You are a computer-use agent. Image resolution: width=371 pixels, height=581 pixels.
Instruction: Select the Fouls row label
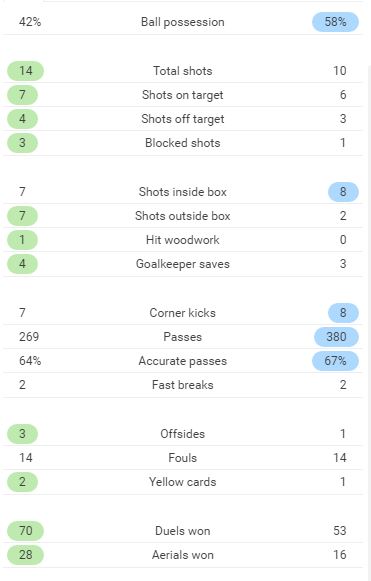(183, 458)
